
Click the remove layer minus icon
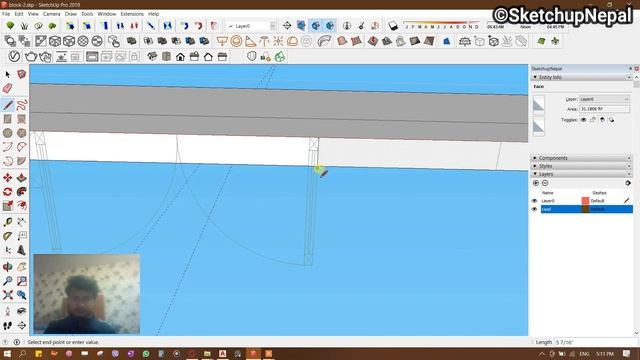pos(545,183)
